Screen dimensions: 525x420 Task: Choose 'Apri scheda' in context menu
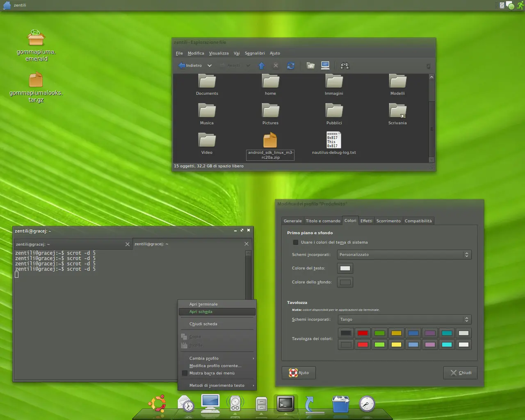point(217,312)
